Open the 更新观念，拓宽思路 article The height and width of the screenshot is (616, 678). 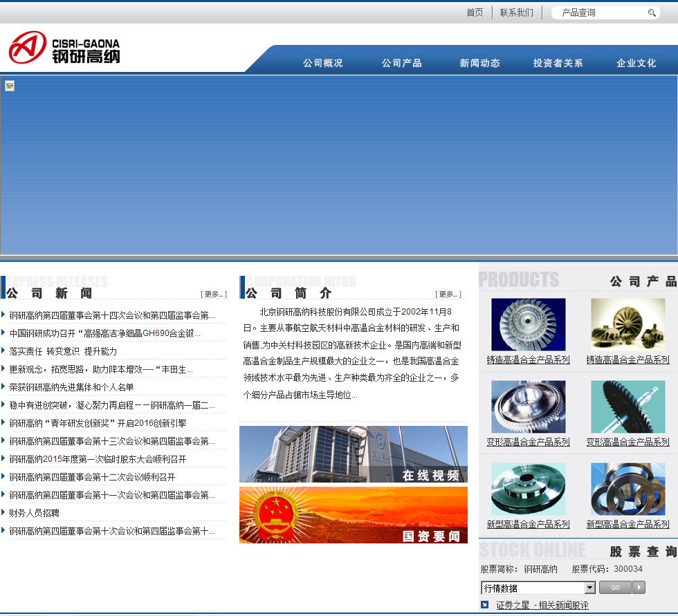[101, 369]
